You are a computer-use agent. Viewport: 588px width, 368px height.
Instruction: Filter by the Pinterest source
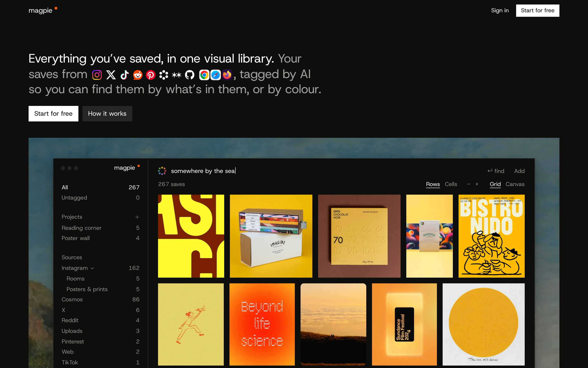100,341
